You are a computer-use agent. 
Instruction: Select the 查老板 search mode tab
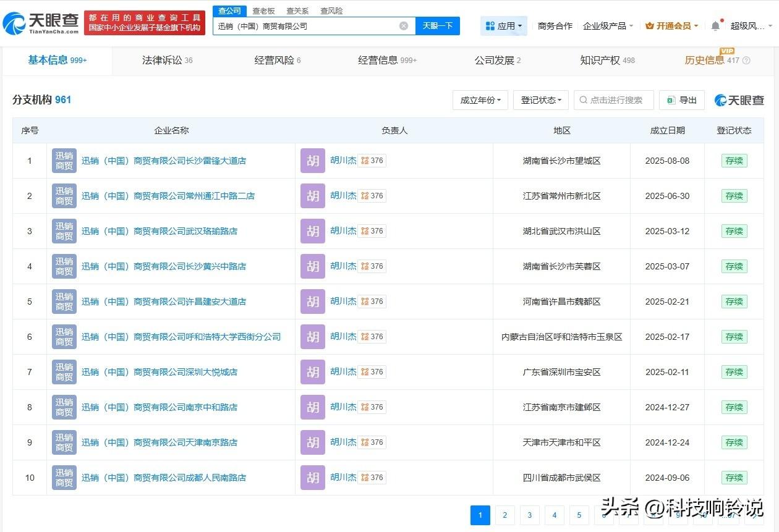pyautogui.click(x=263, y=11)
